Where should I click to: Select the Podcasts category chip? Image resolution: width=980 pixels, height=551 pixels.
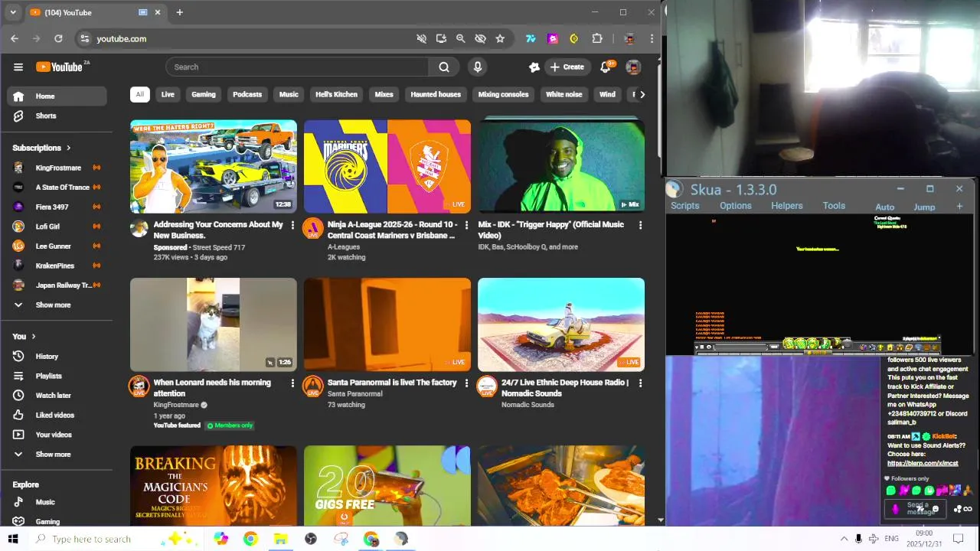coord(247,94)
